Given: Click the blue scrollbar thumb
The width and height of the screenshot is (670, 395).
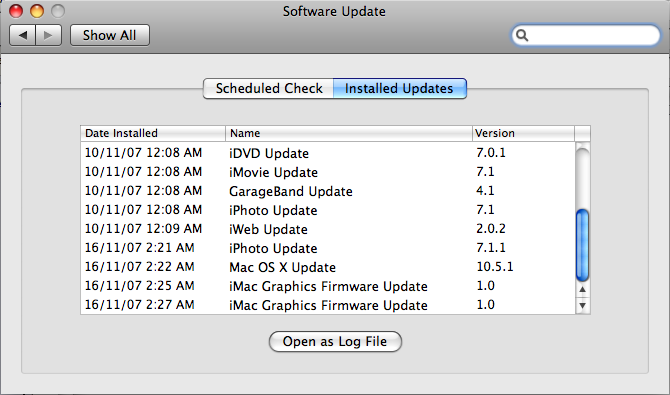Looking at the screenshot, I should coord(582,245).
